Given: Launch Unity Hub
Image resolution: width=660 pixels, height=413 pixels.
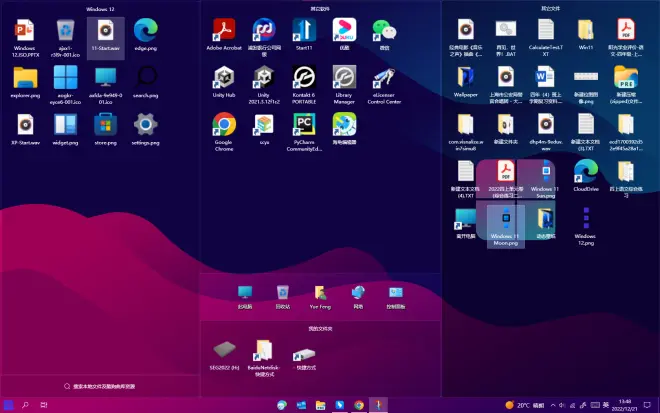Looking at the screenshot, I should pos(224,82).
